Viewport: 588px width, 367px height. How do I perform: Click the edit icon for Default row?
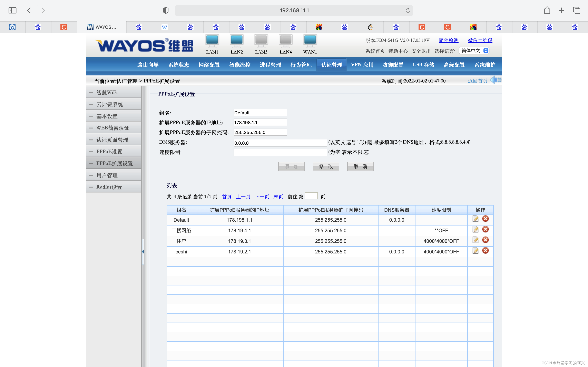click(475, 219)
